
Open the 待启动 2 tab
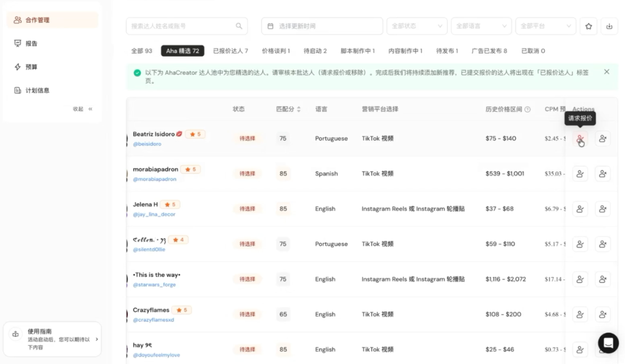(x=315, y=51)
